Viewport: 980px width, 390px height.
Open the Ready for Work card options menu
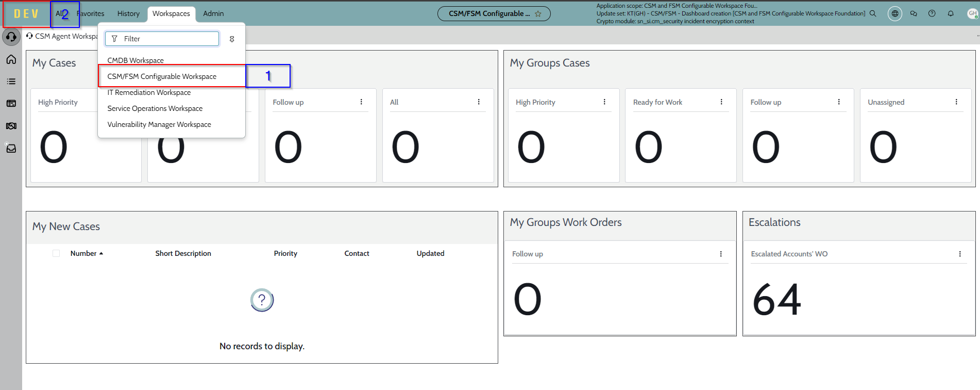click(721, 102)
